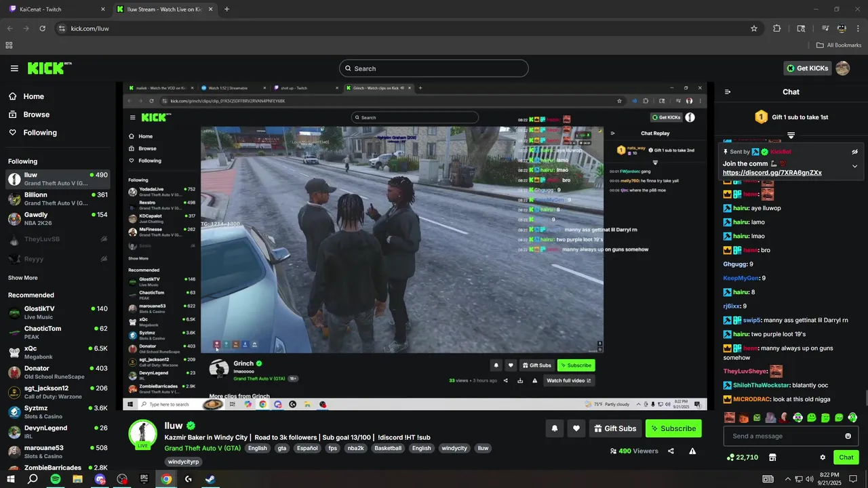Image resolution: width=868 pixels, height=488 pixels.
Task: Open the Kick hamburger menu
Action: (14, 68)
